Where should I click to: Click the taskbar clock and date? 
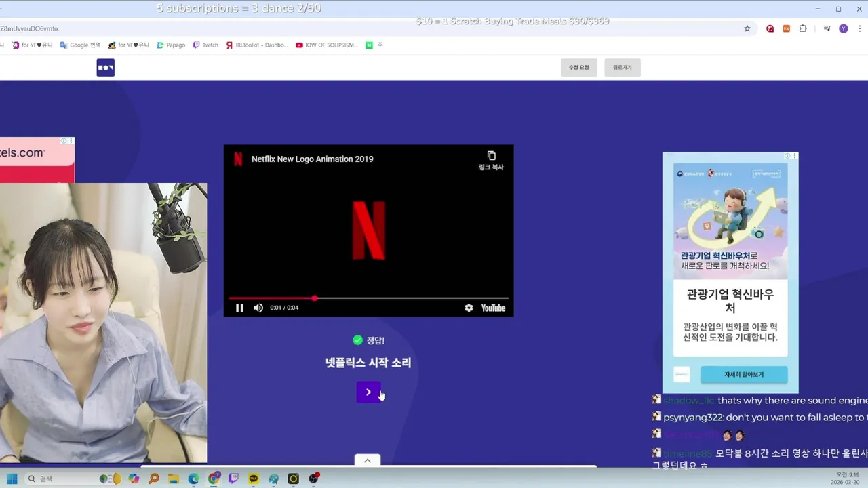point(846,479)
